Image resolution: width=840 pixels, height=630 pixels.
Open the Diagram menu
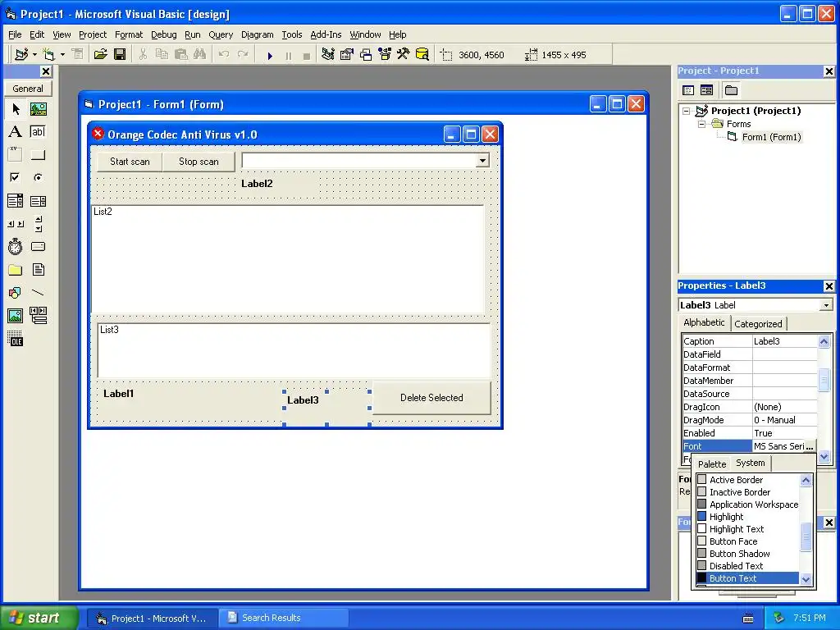257,34
